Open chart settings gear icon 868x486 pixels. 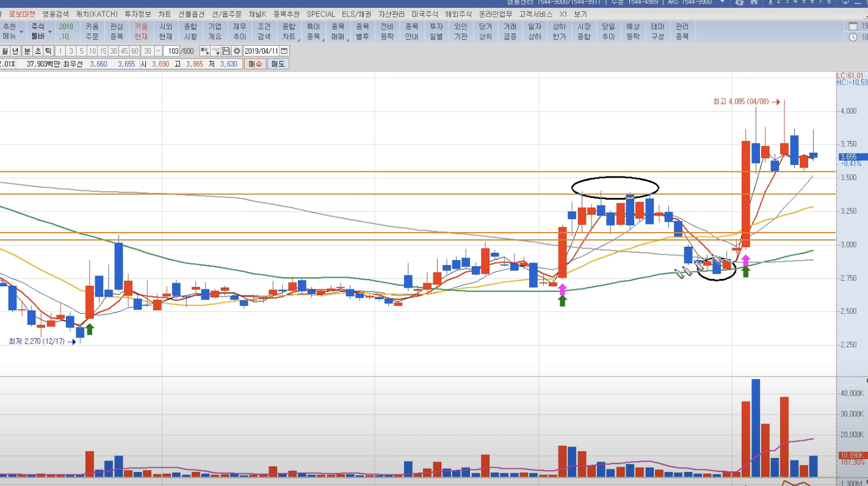[237, 51]
